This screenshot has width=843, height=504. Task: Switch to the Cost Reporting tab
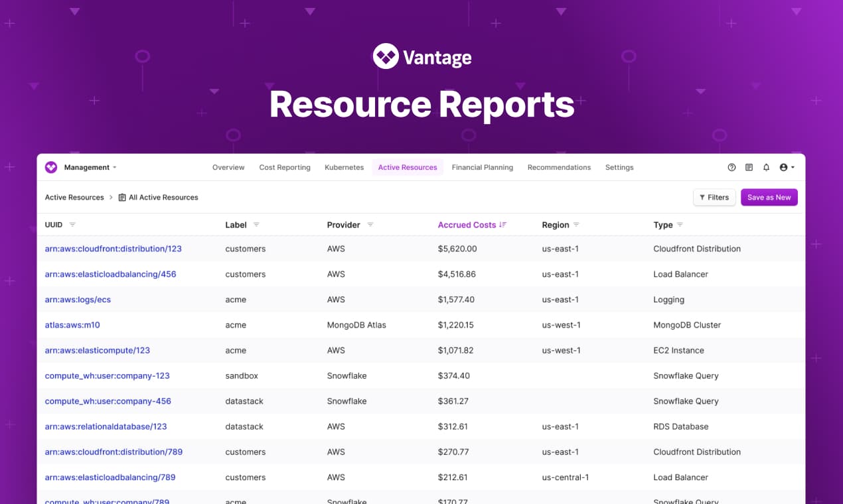pyautogui.click(x=284, y=167)
